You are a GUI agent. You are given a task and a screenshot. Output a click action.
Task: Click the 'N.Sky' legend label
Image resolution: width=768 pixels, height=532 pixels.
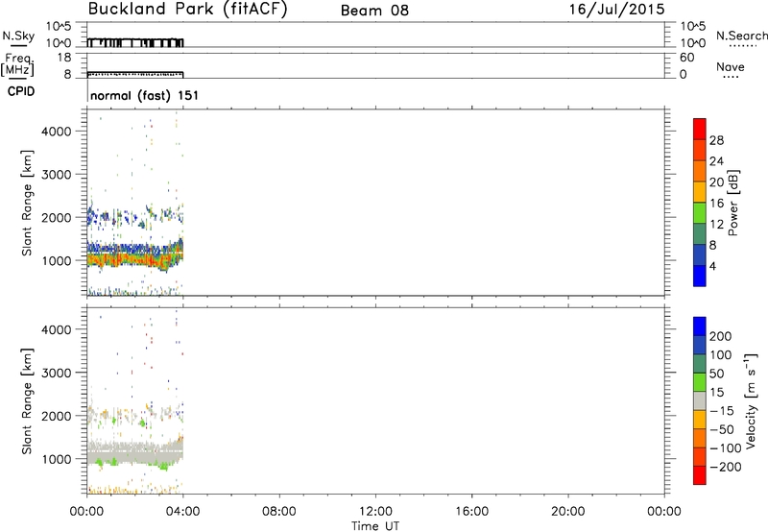18,36
